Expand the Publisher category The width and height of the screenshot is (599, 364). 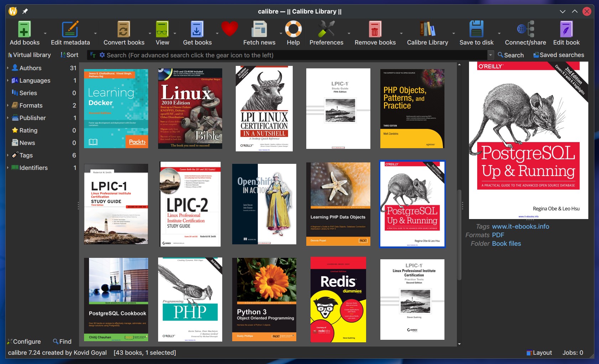coord(8,118)
